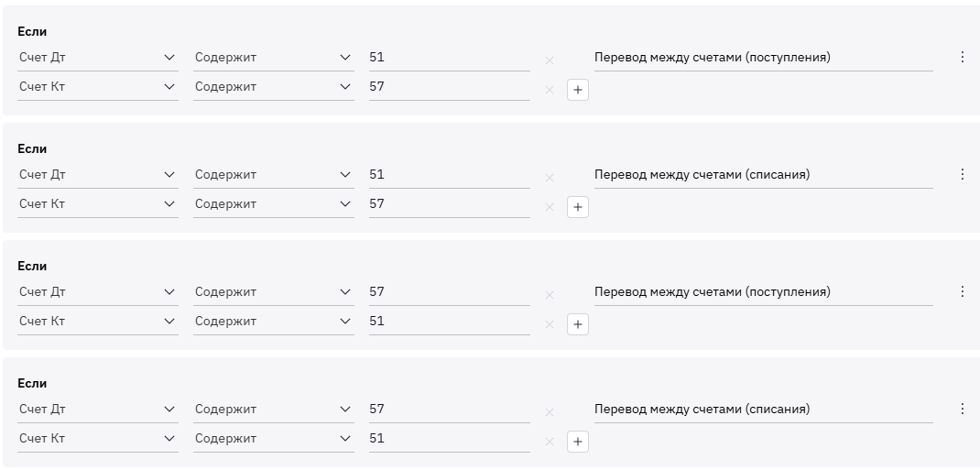Open the kebab menu of the second rule
The image size is (980, 470).
click(962, 174)
